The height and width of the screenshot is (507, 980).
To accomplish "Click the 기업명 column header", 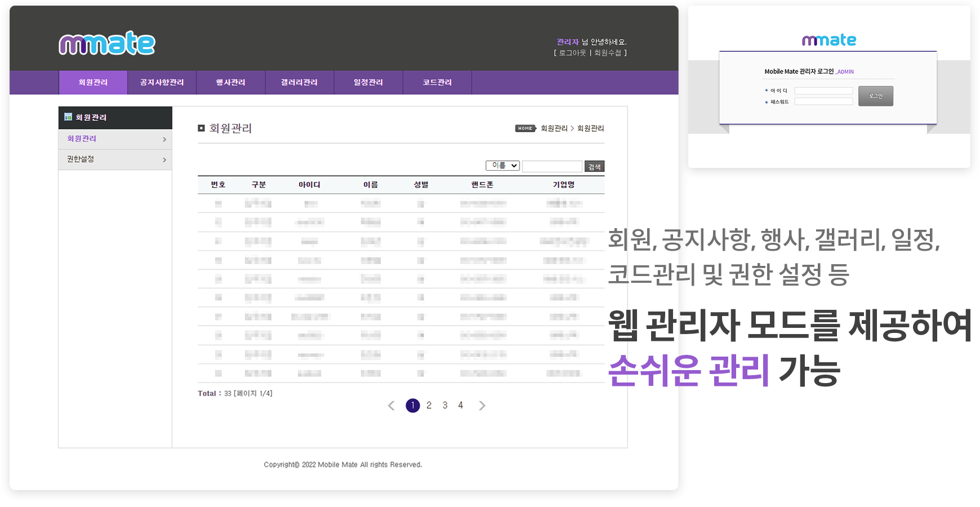I will pyautogui.click(x=564, y=185).
